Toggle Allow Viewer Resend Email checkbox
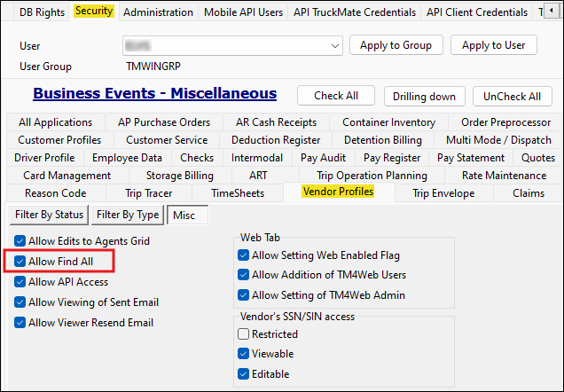 (20, 323)
